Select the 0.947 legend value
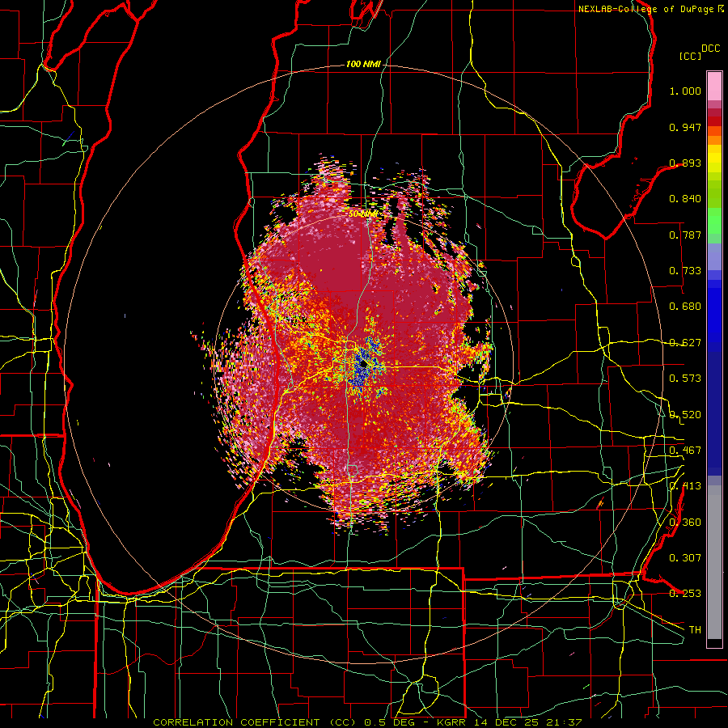Image resolution: width=728 pixels, height=728 pixels. pos(685,127)
